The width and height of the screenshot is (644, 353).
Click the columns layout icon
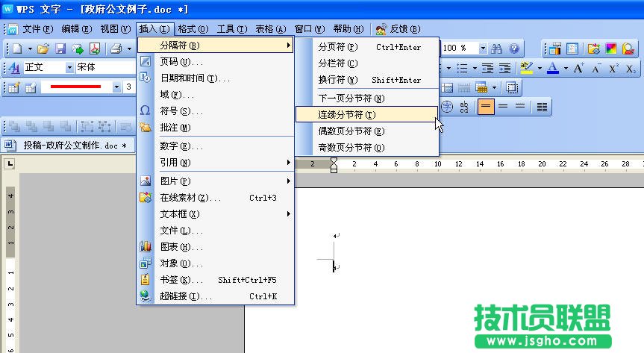click(x=543, y=107)
